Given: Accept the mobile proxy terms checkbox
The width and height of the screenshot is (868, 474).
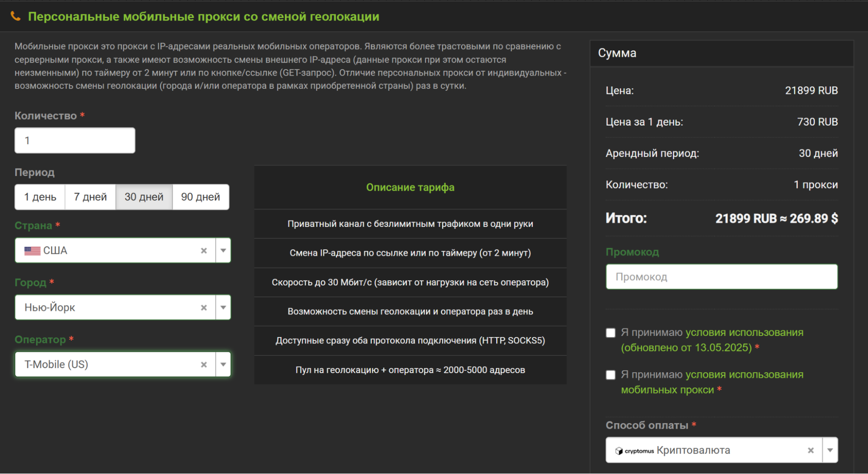Looking at the screenshot, I should [x=611, y=375].
